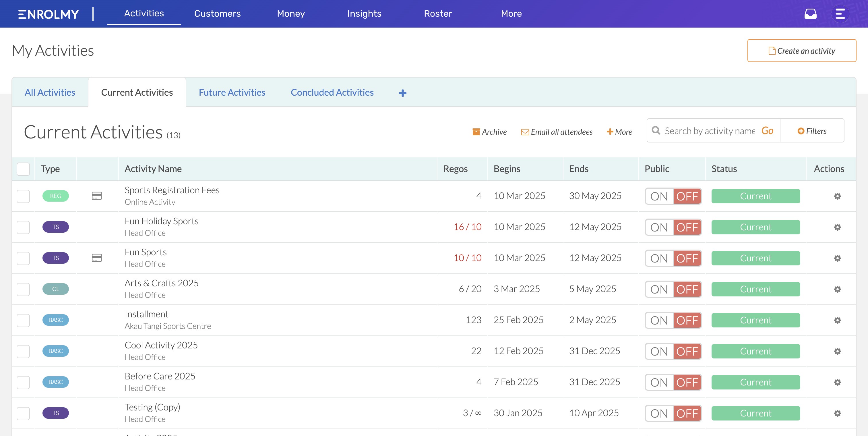Screen dimensions: 868x436
Task: Open the Money nav menu
Action: point(291,14)
